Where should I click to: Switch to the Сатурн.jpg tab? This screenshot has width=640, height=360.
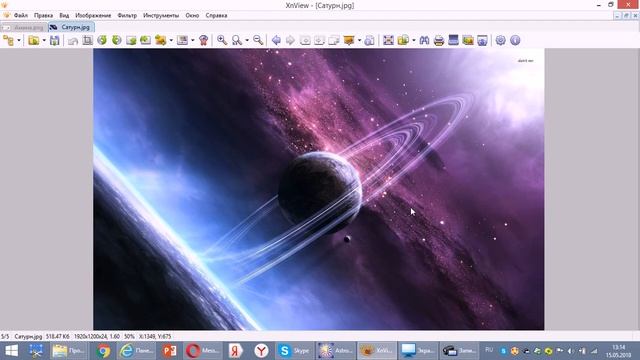pyautogui.click(x=71, y=27)
